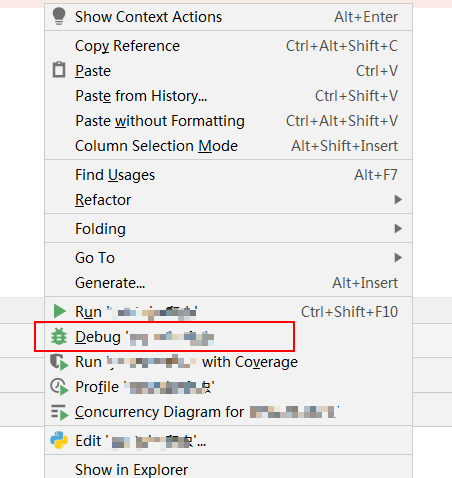Expand the Folding submenu arrow
Viewport: 452px width, 478px height.
[x=398, y=229]
